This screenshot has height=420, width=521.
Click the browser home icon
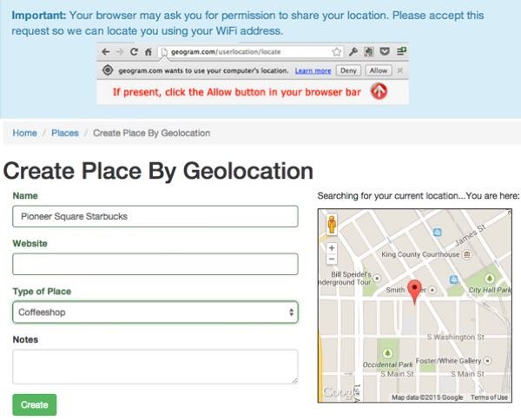point(148,52)
